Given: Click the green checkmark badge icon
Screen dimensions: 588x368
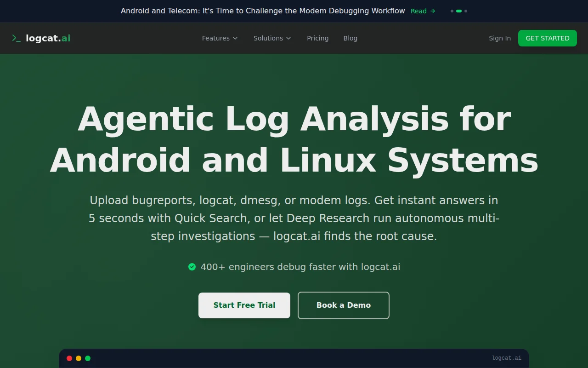Looking at the screenshot, I should pyautogui.click(x=192, y=267).
